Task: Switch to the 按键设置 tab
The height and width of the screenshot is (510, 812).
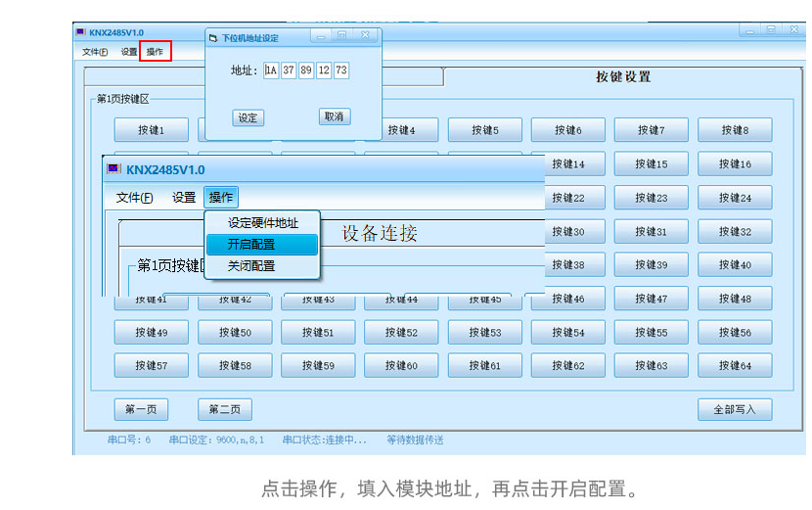Action: tap(623, 77)
